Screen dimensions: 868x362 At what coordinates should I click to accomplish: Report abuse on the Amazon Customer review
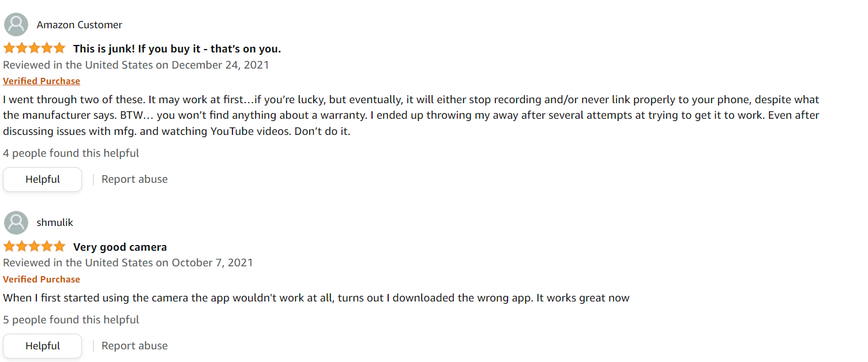pos(134,179)
